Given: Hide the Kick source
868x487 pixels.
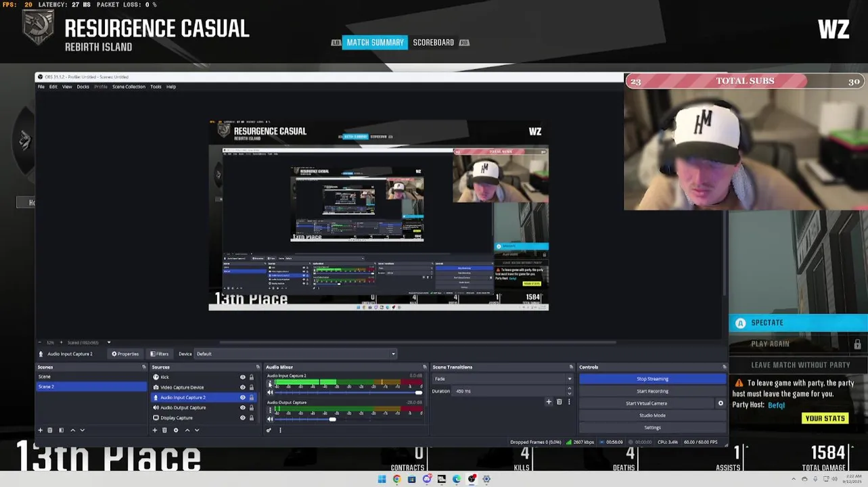Looking at the screenshot, I should (x=243, y=377).
